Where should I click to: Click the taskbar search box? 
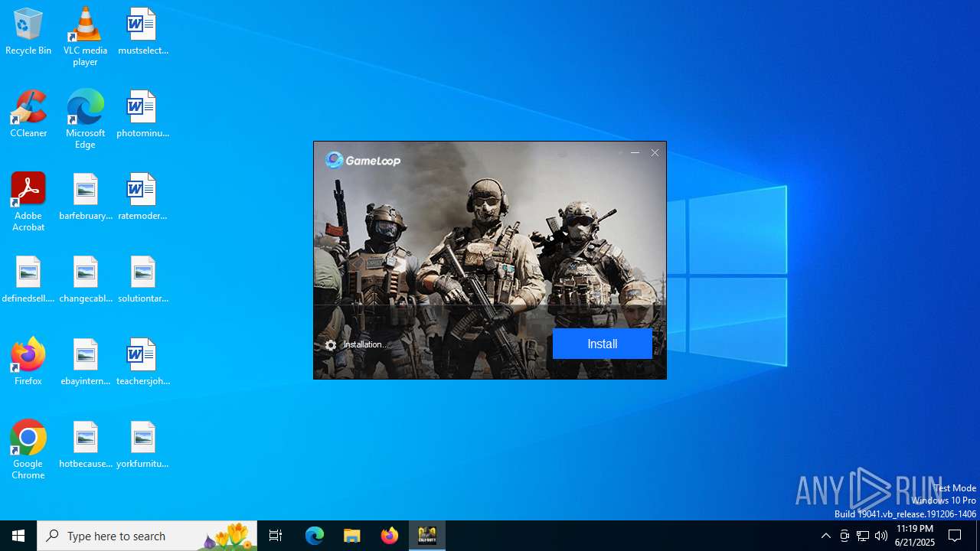[x=147, y=536]
